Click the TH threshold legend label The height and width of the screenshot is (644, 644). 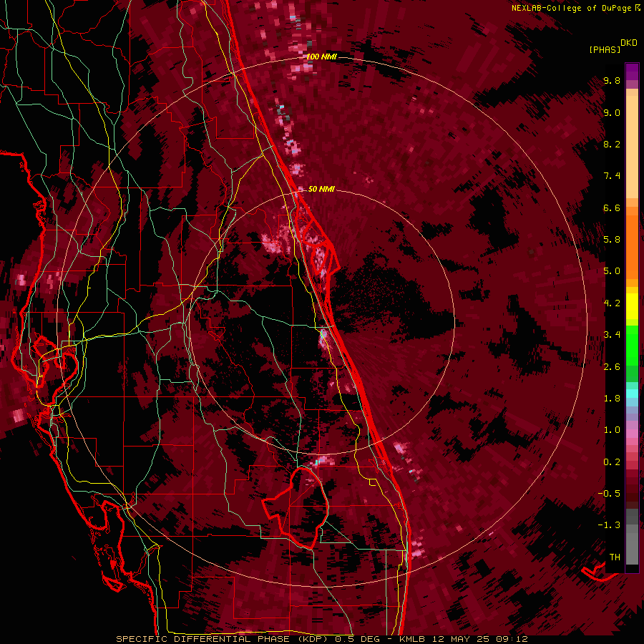(x=615, y=557)
